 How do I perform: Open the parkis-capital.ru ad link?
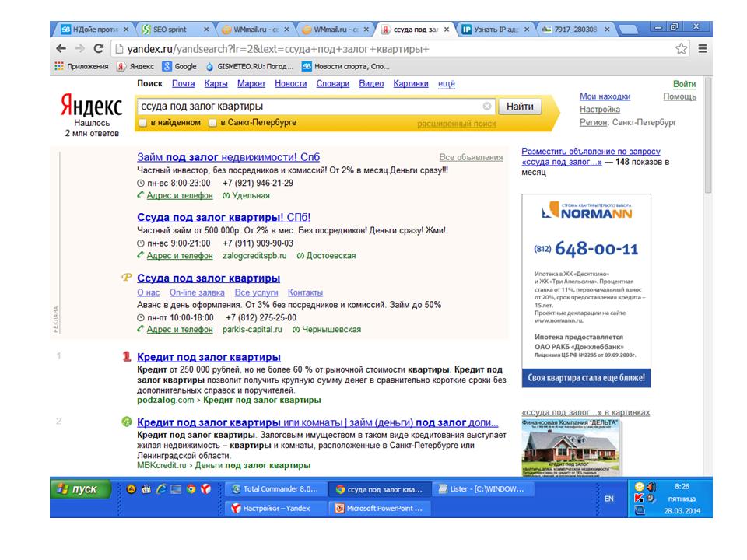[x=252, y=330]
